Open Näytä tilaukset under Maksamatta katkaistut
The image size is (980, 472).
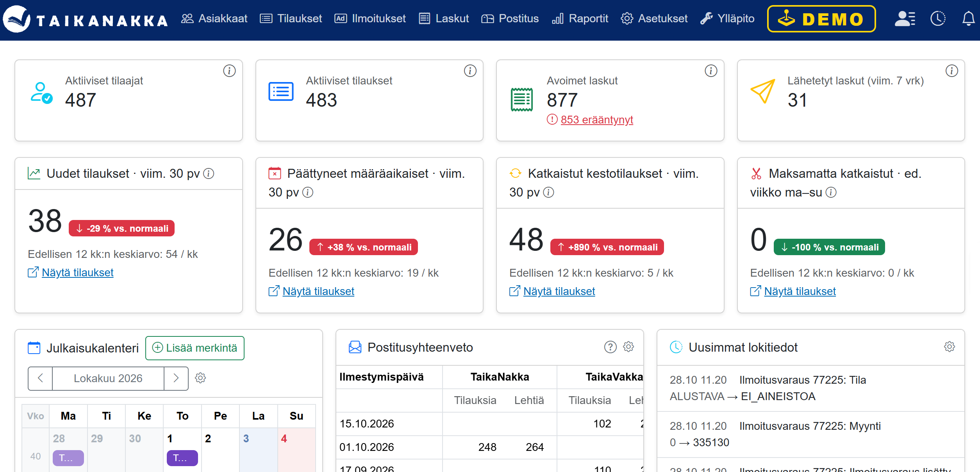click(x=800, y=291)
